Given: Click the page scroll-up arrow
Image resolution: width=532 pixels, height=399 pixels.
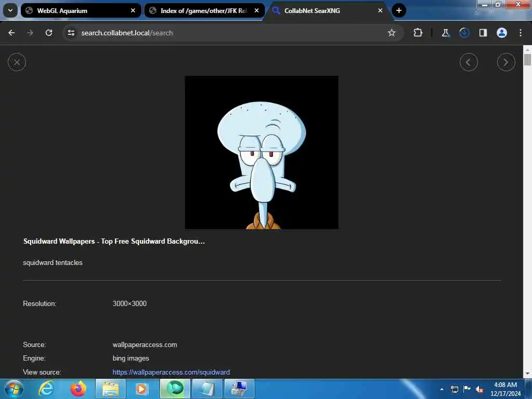Looking at the screenshot, I should pos(527,49).
